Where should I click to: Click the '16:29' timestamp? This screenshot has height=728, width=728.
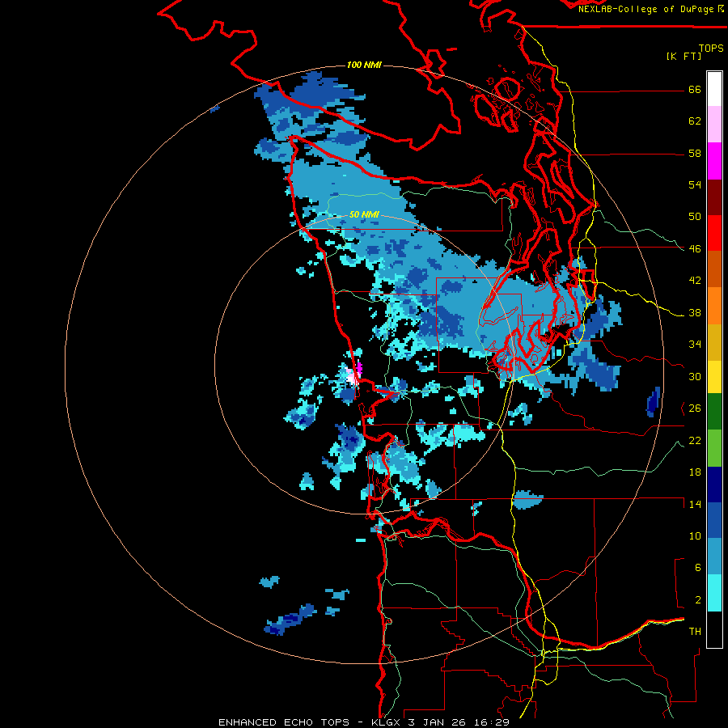(492, 722)
